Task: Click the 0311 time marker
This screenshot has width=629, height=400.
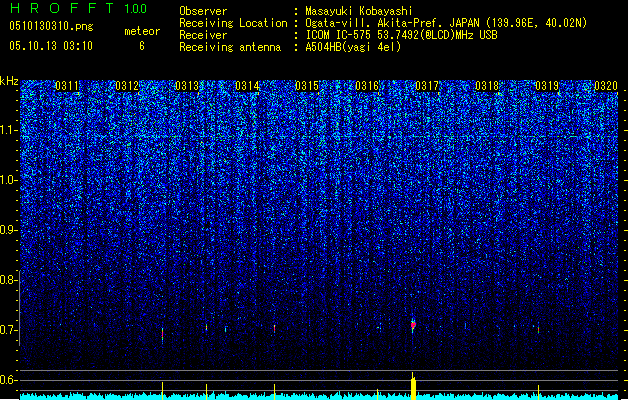Action: [67, 86]
